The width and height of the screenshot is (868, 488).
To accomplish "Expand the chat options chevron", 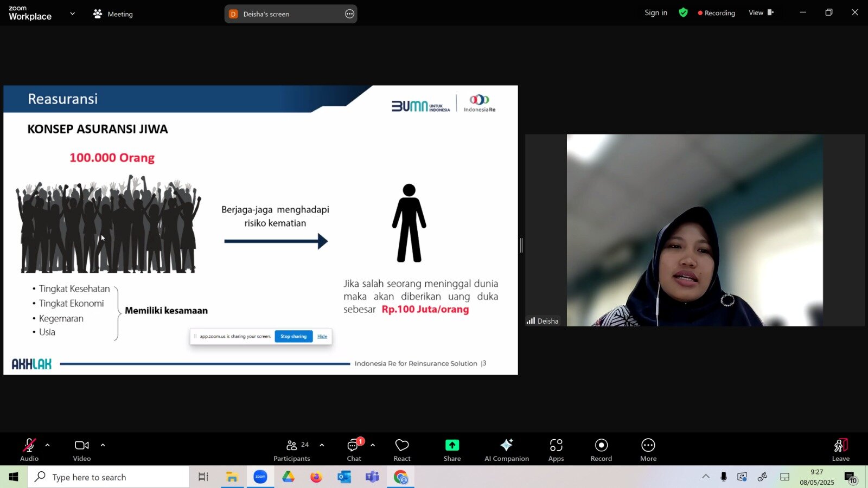I will click(x=373, y=445).
